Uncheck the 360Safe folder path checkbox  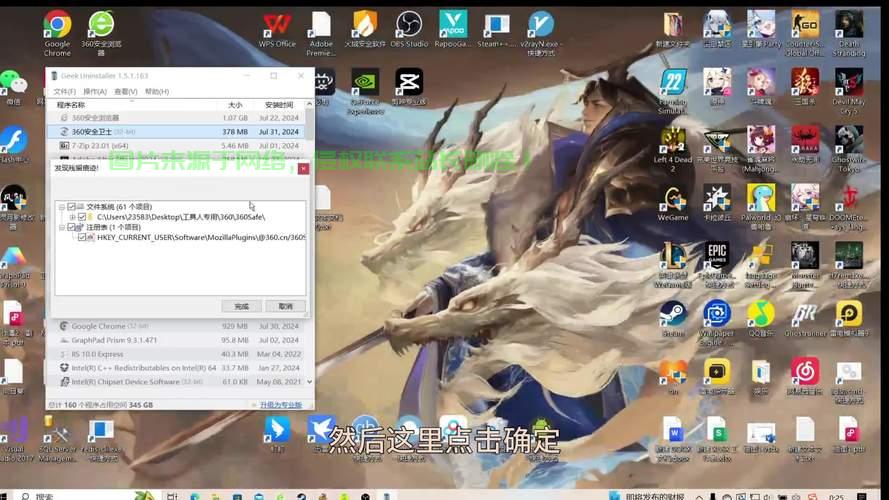tap(82, 217)
